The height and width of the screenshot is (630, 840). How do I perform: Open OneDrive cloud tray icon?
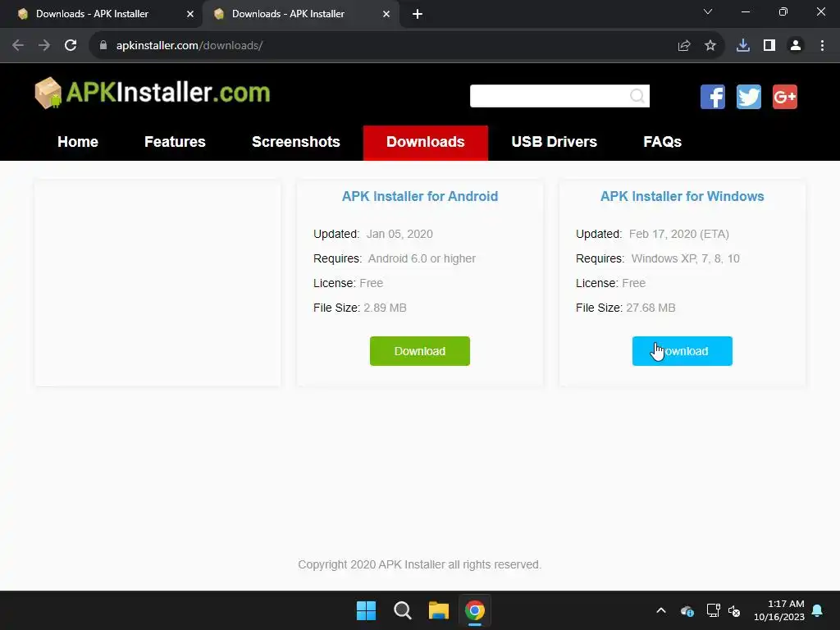(687, 610)
